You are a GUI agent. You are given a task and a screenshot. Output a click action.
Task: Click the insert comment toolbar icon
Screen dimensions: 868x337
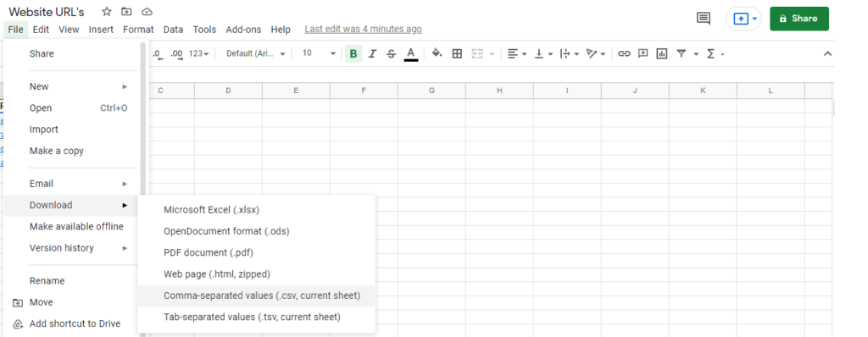(643, 53)
